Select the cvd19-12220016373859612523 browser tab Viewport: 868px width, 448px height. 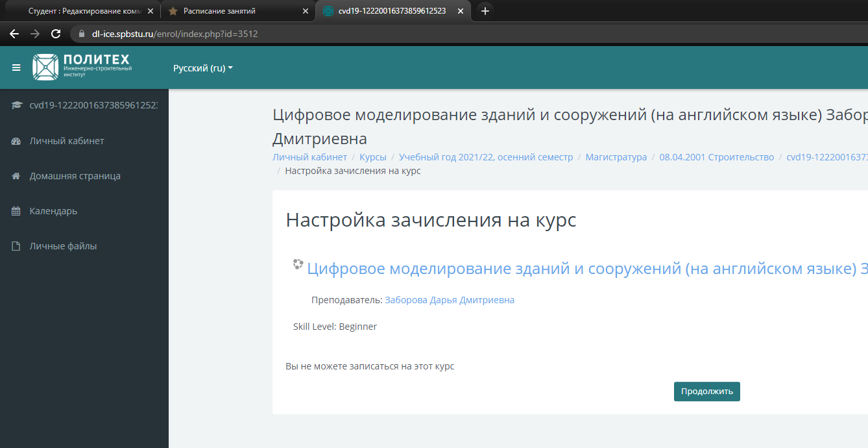392,11
